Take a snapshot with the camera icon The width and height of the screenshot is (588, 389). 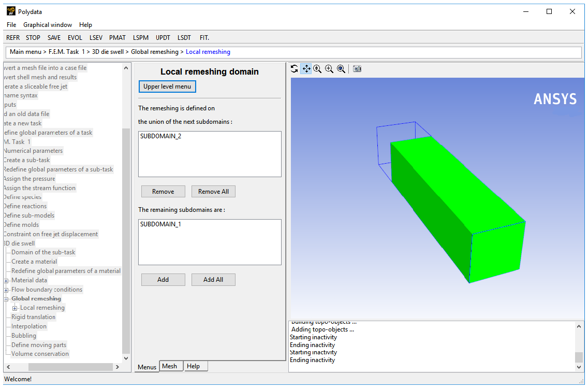pos(357,68)
